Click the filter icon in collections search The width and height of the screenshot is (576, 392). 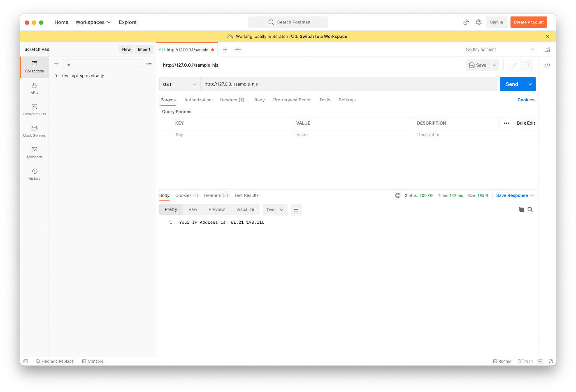pyautogui.click(x=69, y=64)
